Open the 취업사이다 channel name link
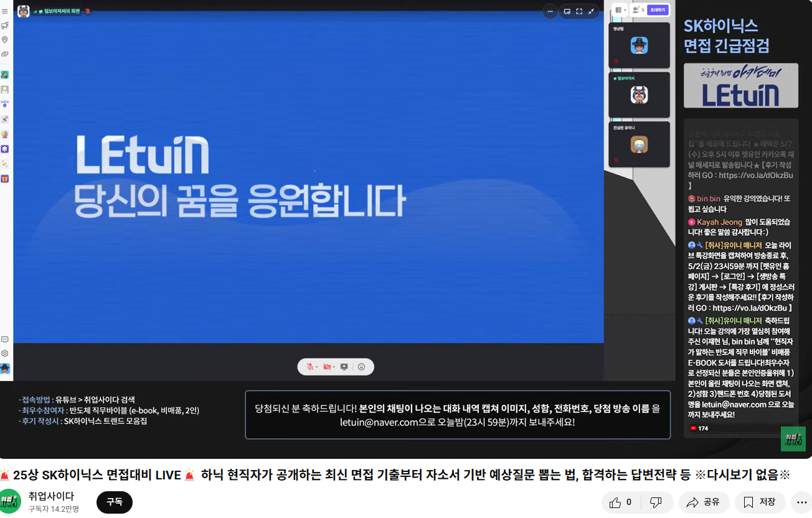Screen dimensions: 812x518 [51, 496]
